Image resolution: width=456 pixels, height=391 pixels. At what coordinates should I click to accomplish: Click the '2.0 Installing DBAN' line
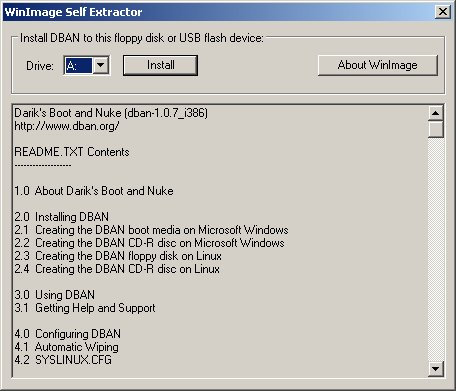click(x=61, y=217)
